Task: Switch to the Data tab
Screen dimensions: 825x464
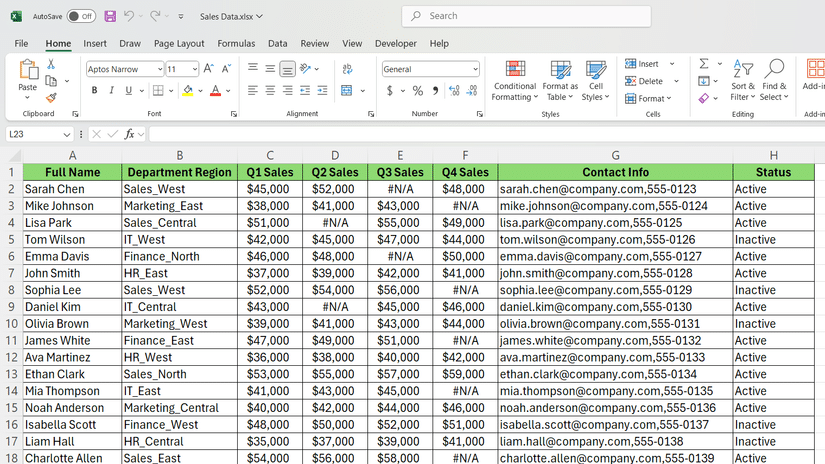Action: coord(278,44)
